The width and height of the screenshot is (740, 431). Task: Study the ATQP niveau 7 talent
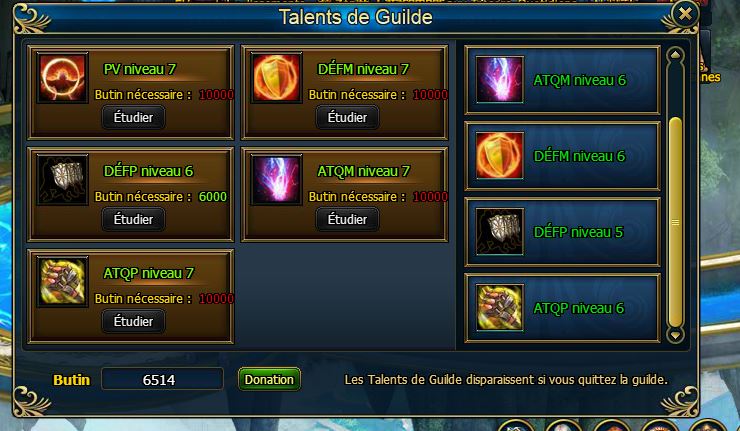pos(134,321)
